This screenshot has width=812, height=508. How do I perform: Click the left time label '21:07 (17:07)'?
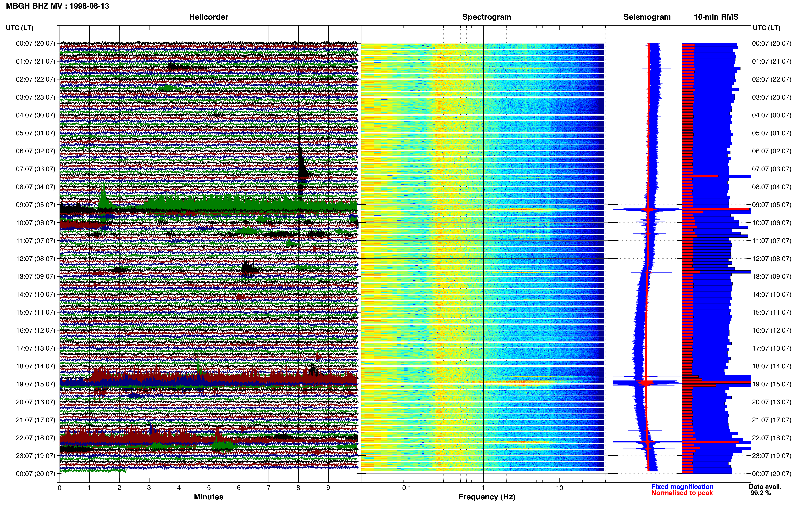click(35, 420)
